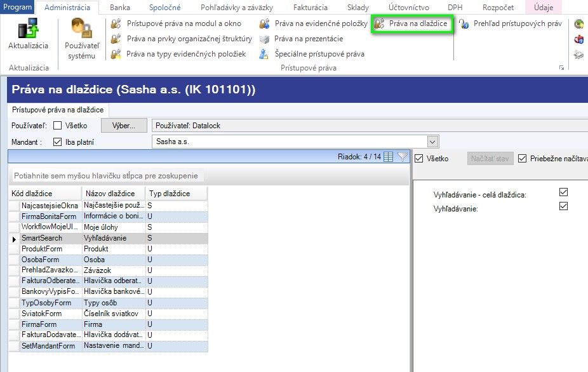Click the Výber... button
The image size is (588, 372).
124,126
